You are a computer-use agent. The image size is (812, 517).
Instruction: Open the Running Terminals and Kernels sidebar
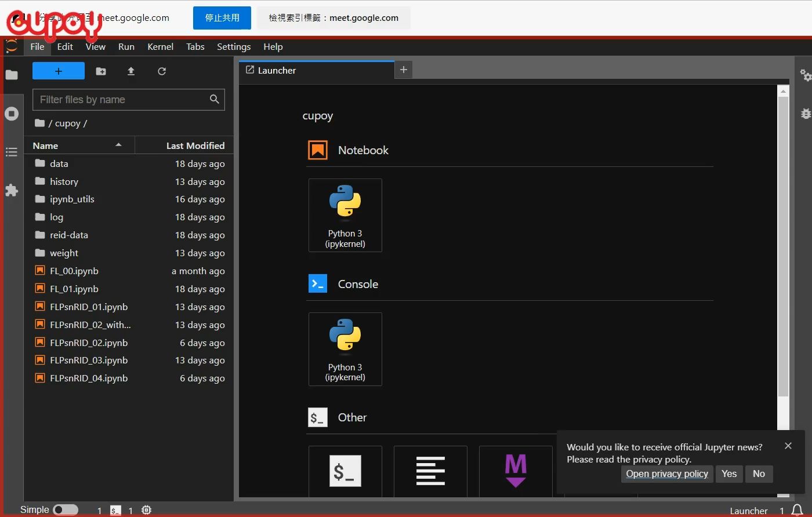(x=12, y=114)
